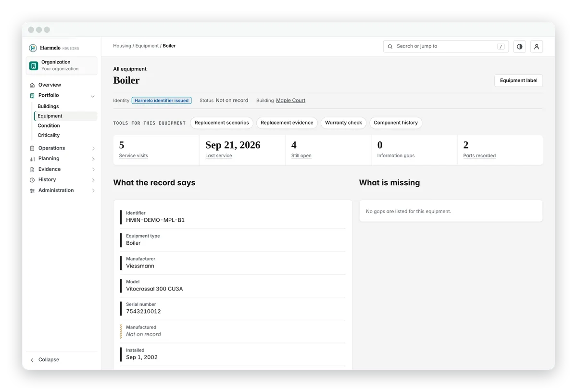Image resolution: width=577 pixels, height=392 pixels.
Task: Click the Harmelo logo icon
Action: [33, 48]
